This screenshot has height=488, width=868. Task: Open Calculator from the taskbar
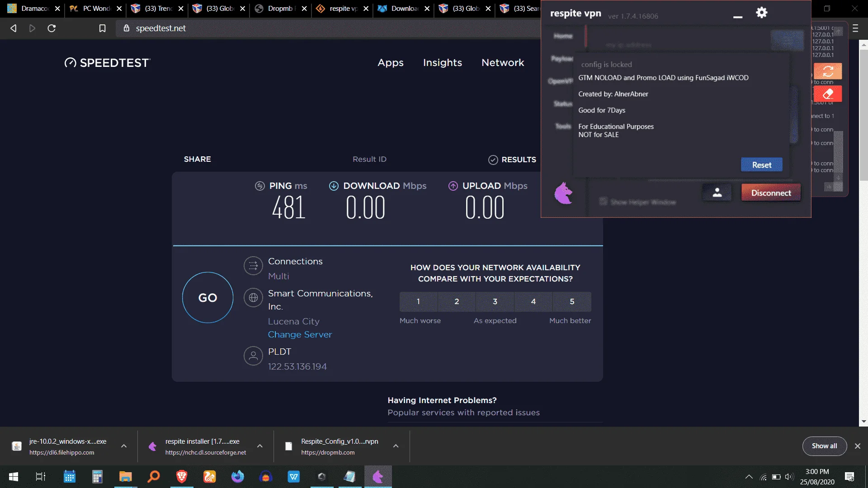point(97,476)
